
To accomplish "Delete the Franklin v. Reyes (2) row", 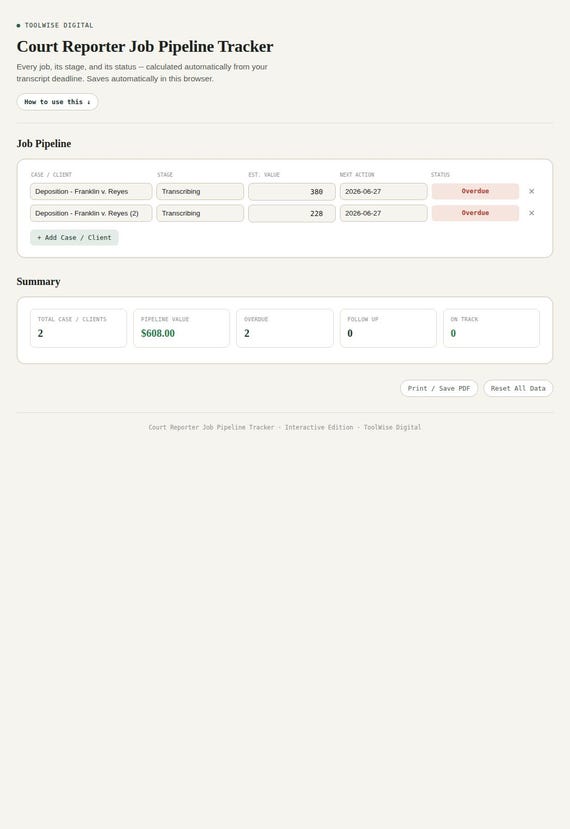I will 531,213.
